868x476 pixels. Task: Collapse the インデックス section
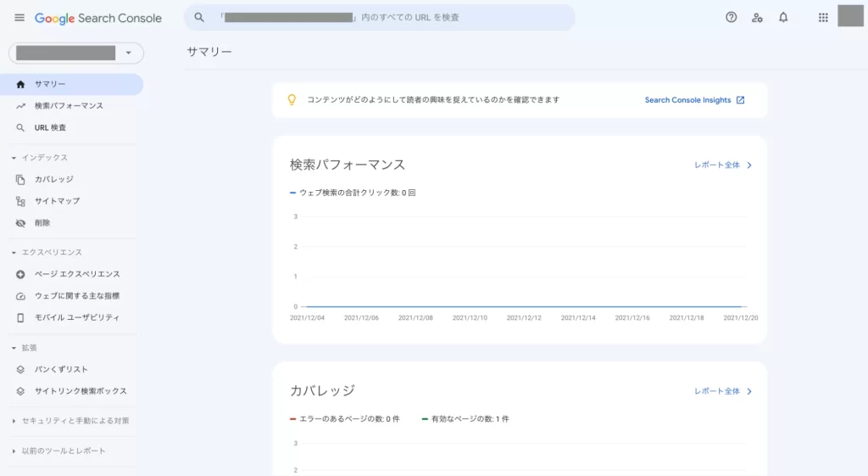pyautogui.click(x=41, y=158)
